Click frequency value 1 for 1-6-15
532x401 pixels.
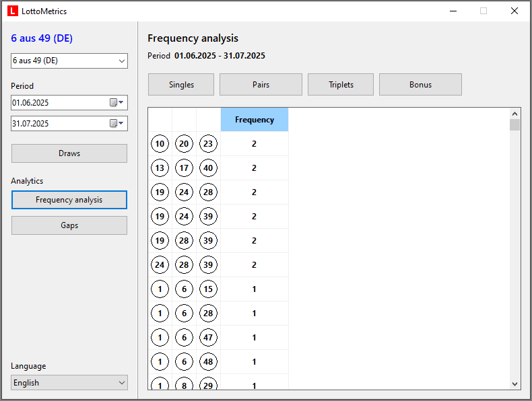254,289
